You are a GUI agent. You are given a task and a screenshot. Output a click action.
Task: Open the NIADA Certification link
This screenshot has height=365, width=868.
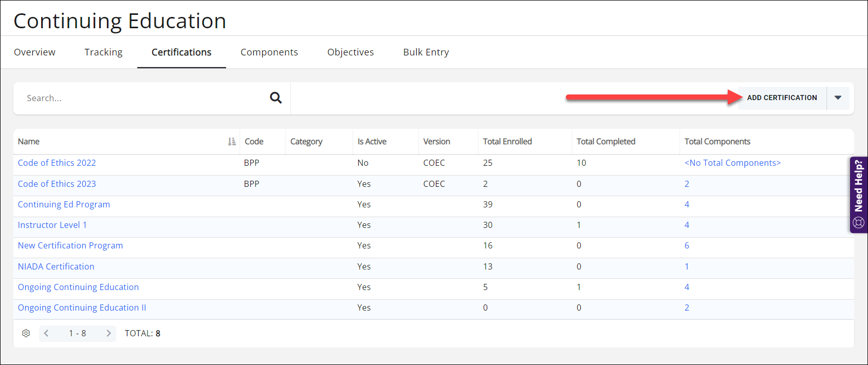56,266
